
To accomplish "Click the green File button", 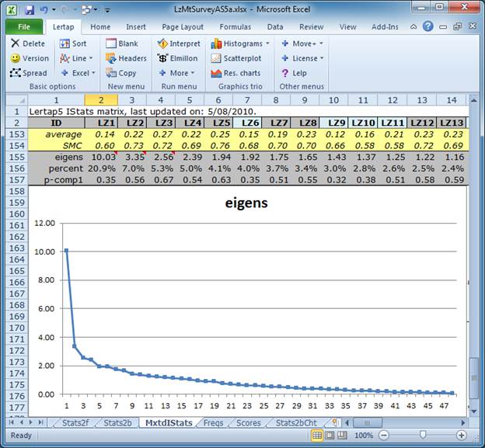I will coord(24,26).
